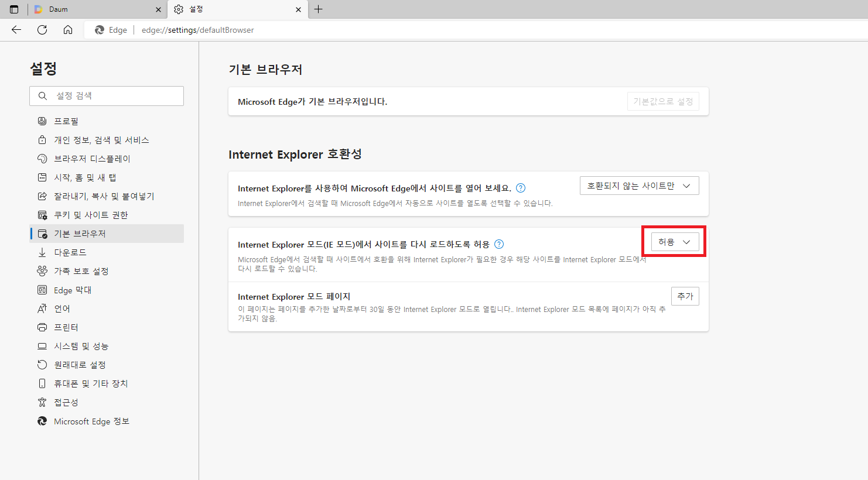Select 쿠키 및 사이트 권한 in sidebar
Screen dimensions: 868x480
click(107, 215)
